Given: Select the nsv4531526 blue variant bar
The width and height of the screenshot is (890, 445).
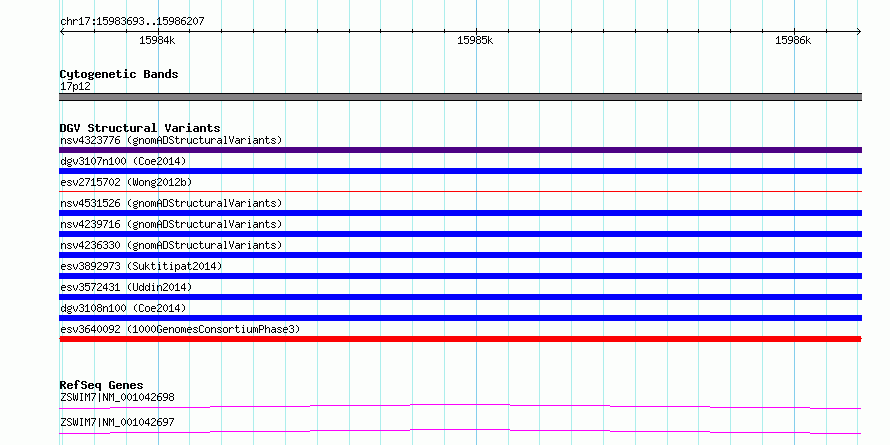Looking at the screenshot, I should pos(460,213).
